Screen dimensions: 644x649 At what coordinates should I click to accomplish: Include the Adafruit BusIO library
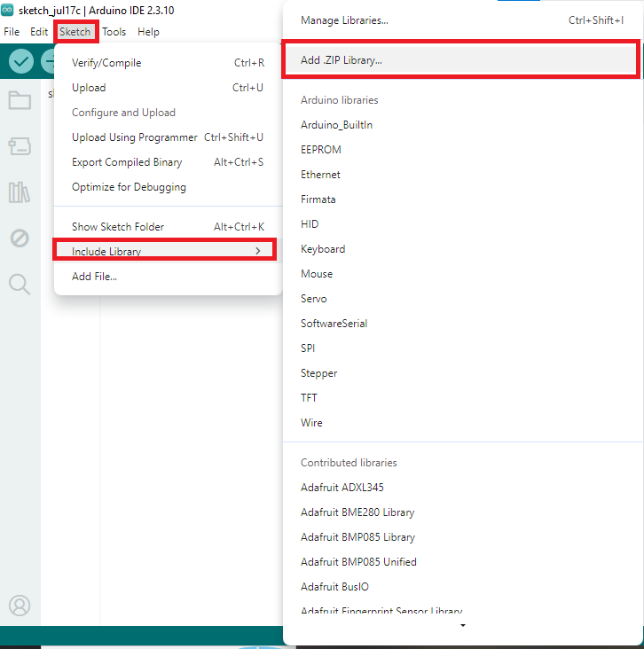(x=462, y=587)
